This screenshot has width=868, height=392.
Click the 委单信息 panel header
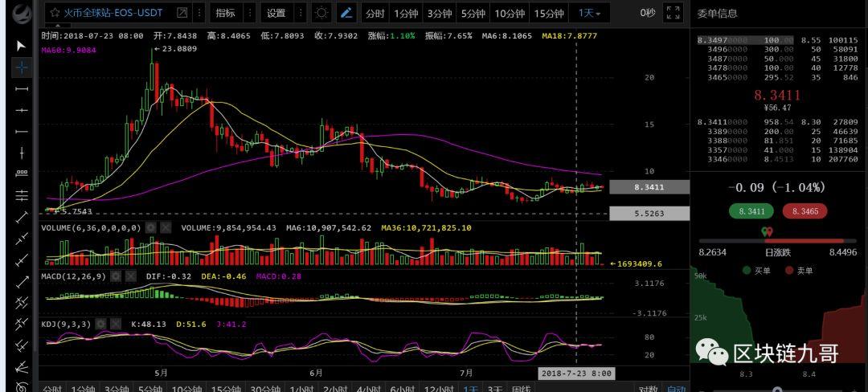click(718, 14)
